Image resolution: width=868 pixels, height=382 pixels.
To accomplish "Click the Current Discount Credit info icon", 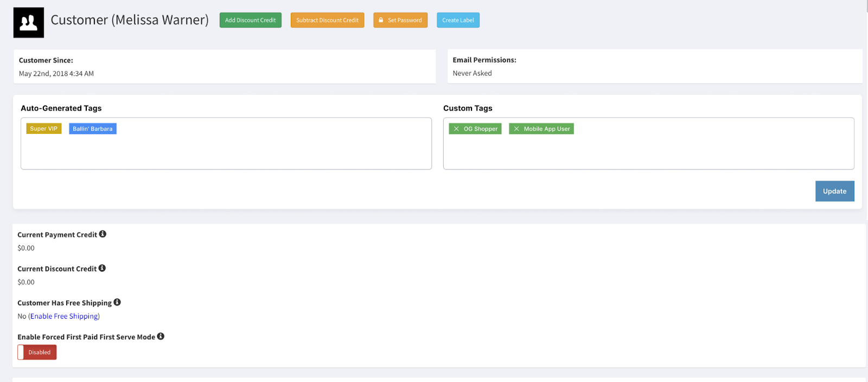I will pyautogui.click(x=102, y=268).
